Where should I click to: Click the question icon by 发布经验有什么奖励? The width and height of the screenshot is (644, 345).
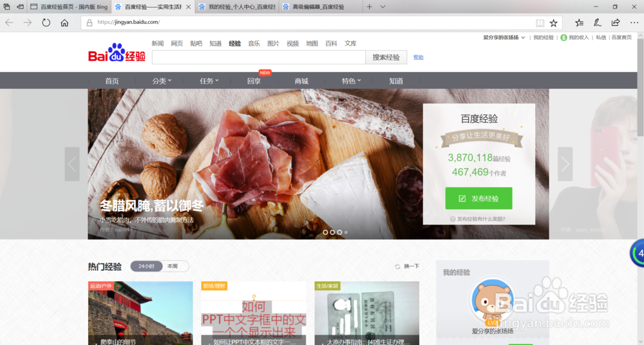click(x=453, y=219)
